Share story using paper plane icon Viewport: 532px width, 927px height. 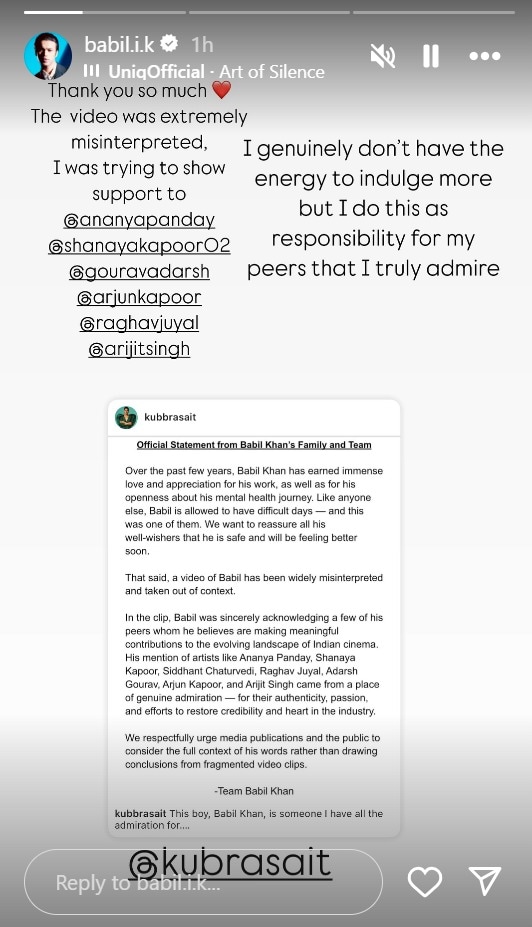(x=485, y=881)
